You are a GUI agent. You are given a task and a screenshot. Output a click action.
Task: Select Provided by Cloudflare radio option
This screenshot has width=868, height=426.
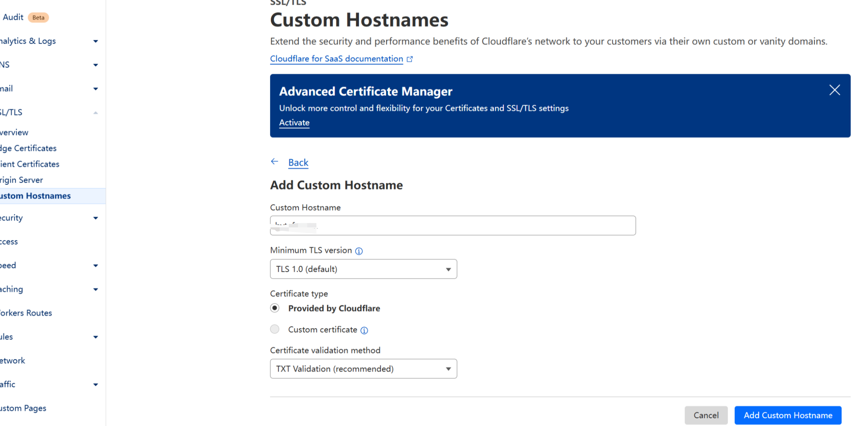(275, 308)
